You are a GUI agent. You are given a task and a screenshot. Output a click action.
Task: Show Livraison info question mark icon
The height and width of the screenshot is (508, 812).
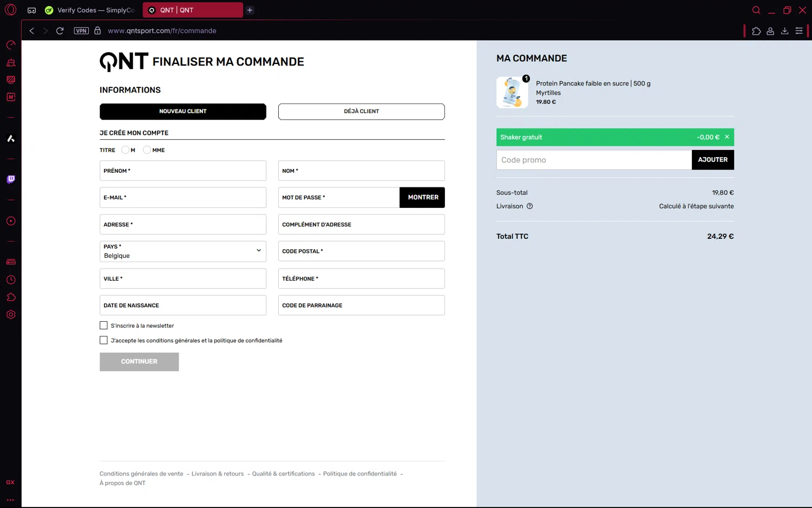click(x=529, y=206)
